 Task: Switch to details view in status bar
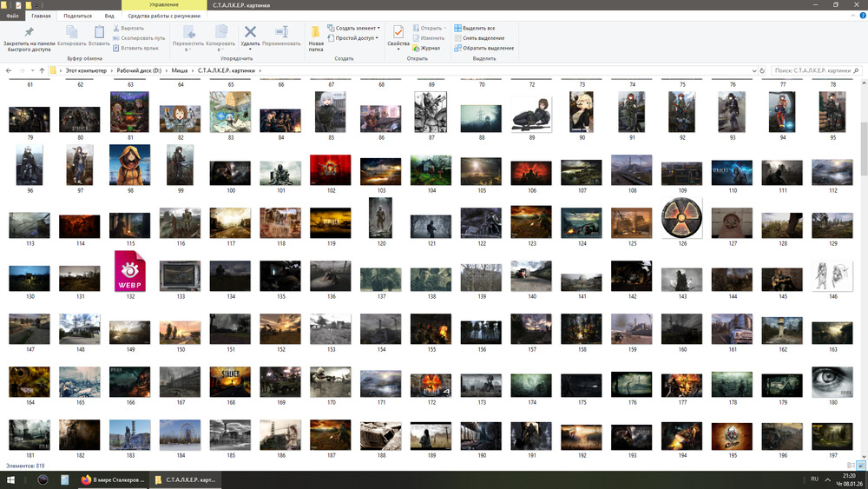[x=851, y=466]
